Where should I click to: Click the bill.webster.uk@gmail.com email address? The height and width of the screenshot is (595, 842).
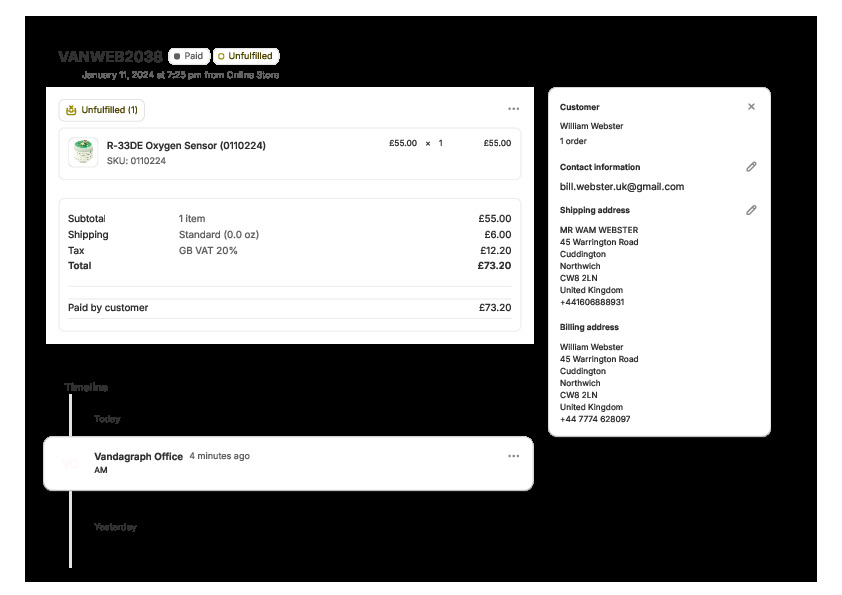[622, 187]
